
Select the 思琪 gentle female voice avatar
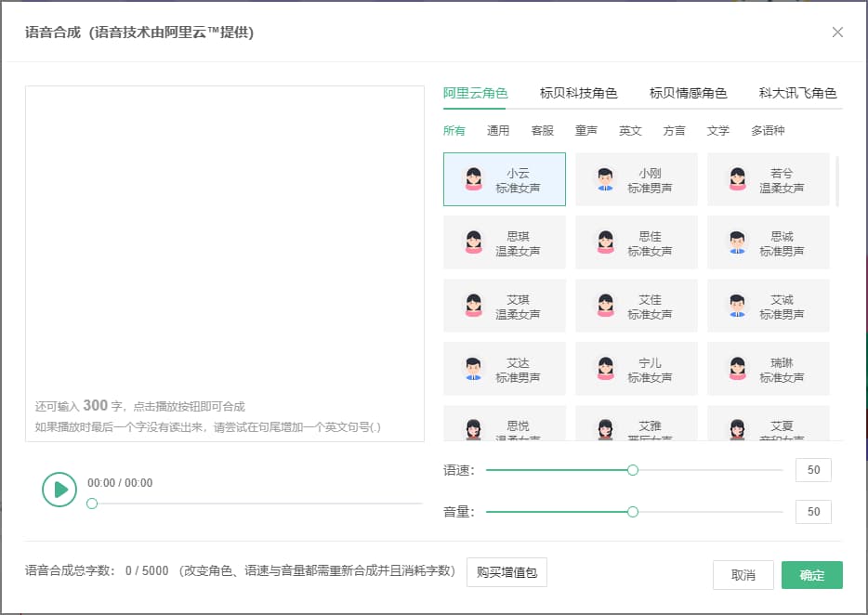(474, 242)
